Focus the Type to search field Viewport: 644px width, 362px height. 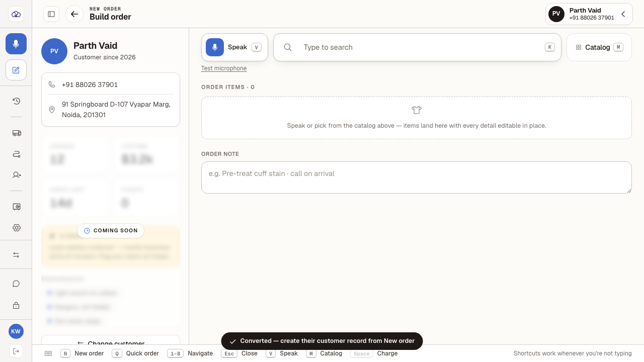point(417,47)
